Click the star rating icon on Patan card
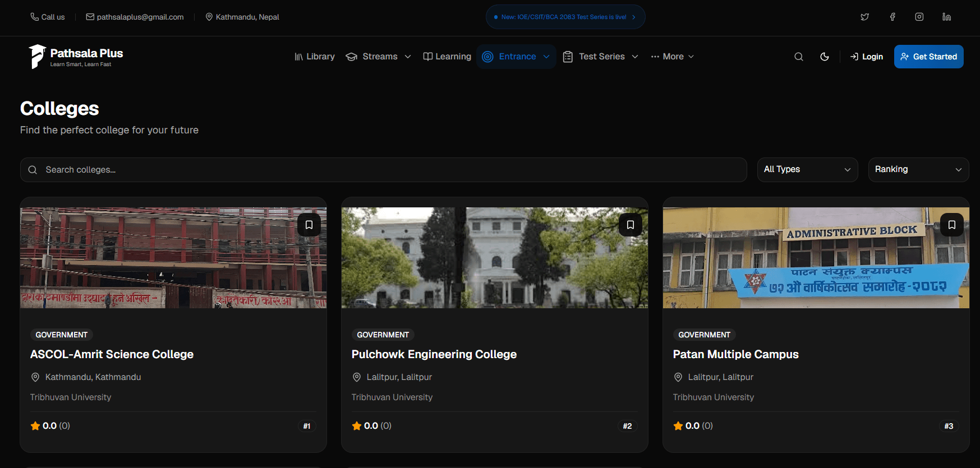Screen dimensions: 980x468 (x=678, y=426)
